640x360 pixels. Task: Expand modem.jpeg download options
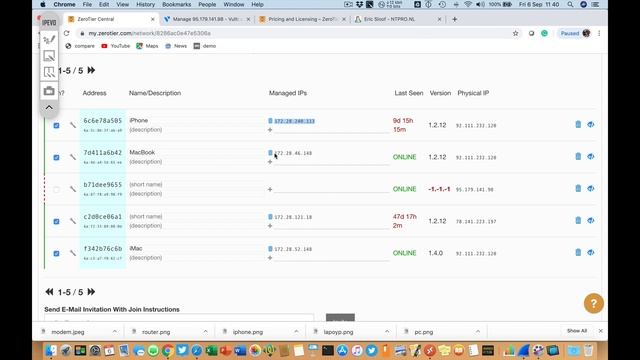115,331
